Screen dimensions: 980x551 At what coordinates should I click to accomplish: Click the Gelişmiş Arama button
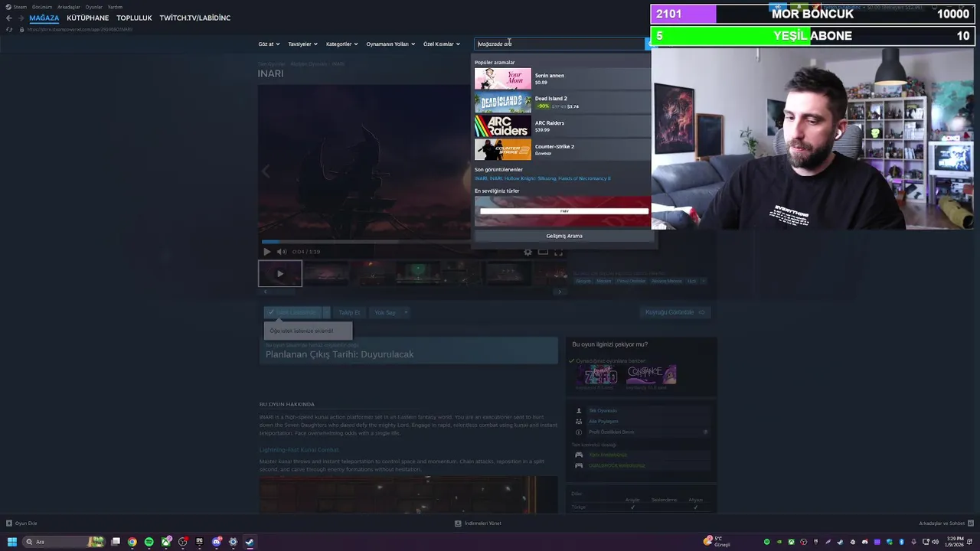pyautogui.click(x=564, y=236)
